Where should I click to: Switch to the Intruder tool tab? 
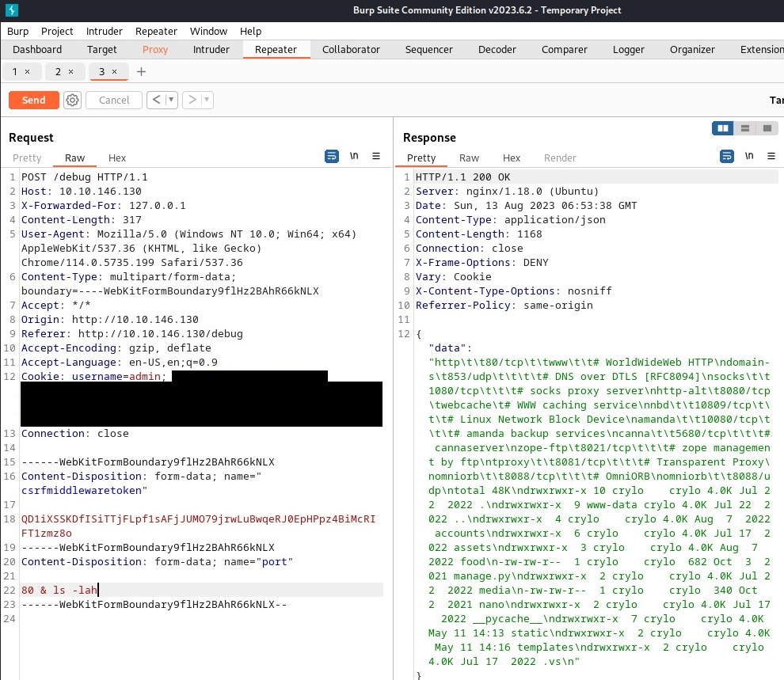click(x=211, y=49)
